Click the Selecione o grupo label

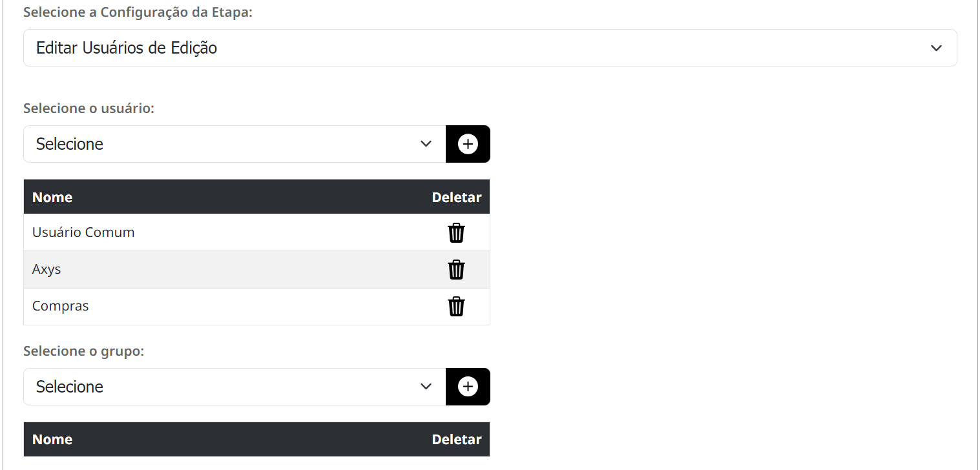click(84, 351)
